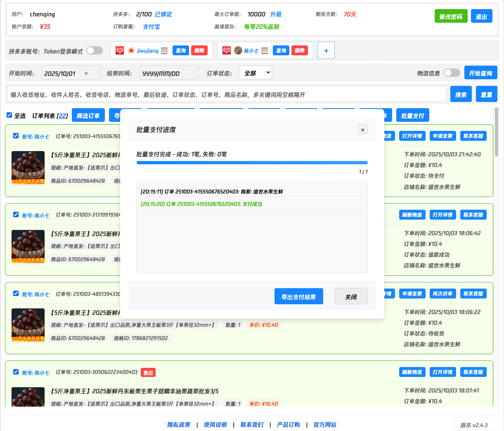The height and width of the screenshot is (431, 504).
Task: Click the blue batch payment progress bar
Action: point(252,163)
